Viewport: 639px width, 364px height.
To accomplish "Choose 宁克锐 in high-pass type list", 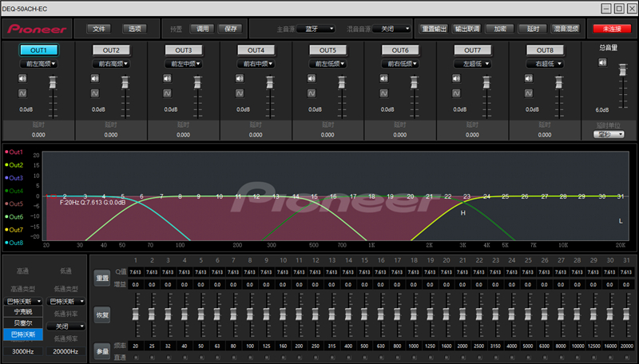I will click(23, 312).
